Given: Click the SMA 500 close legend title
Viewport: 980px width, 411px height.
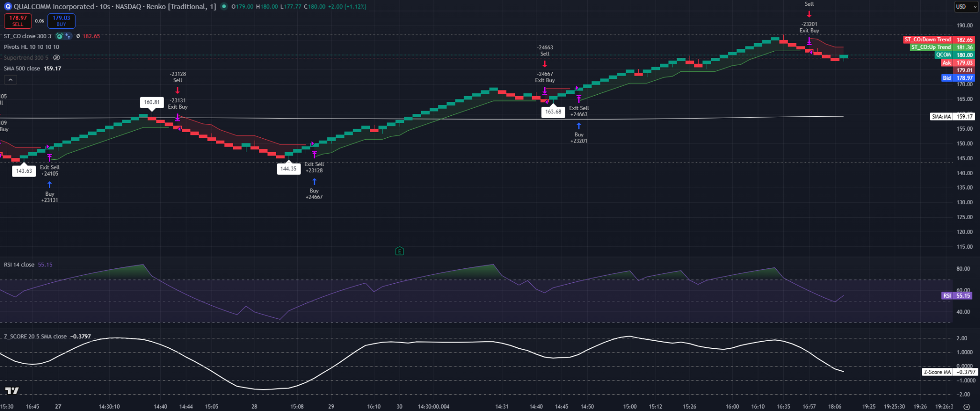Looking at the screenshot, I should (22, 68).
